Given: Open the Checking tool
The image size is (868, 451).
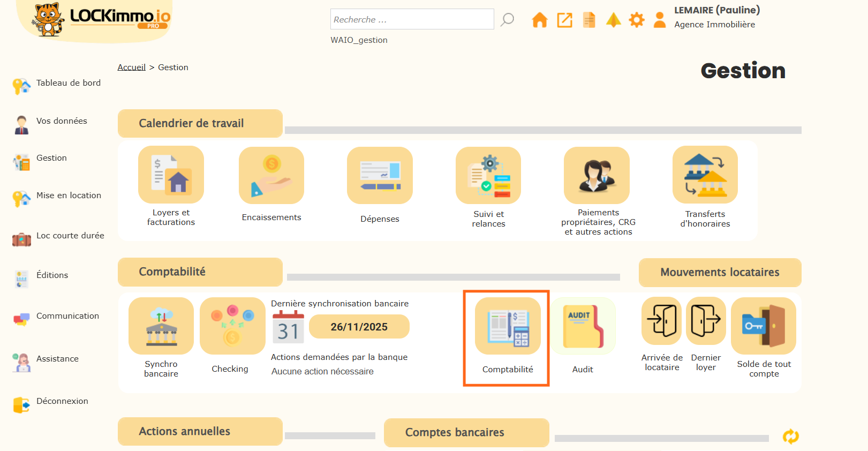Looking at the screenshot, I should click(x=232, y=326).
